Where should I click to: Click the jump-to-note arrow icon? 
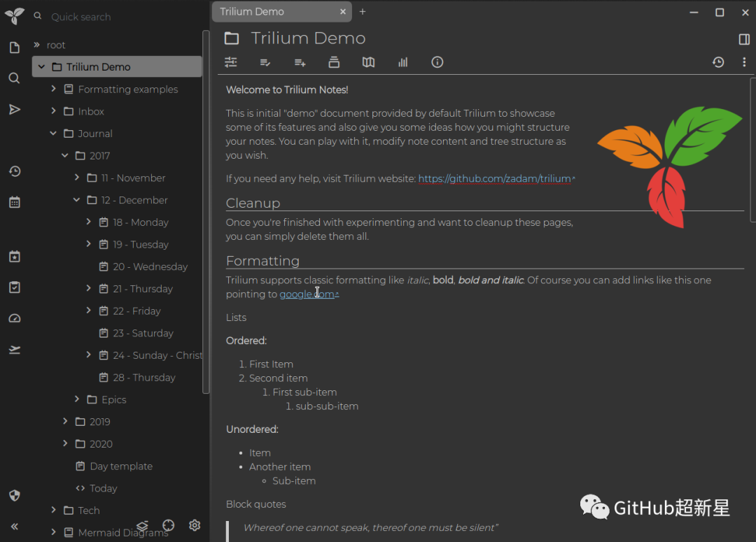[x=15, y=109]
